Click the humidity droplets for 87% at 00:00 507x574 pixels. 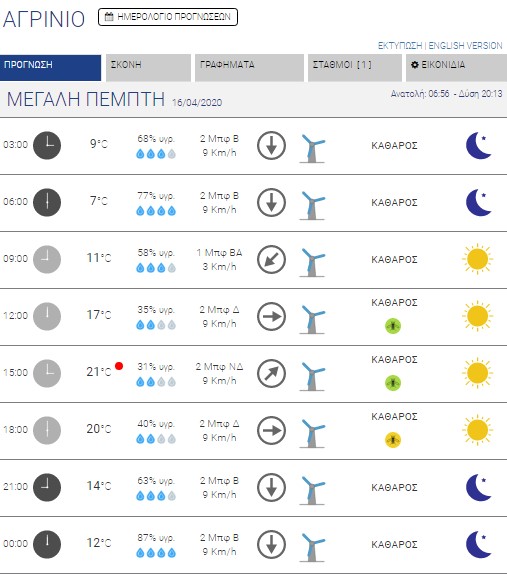156,552
